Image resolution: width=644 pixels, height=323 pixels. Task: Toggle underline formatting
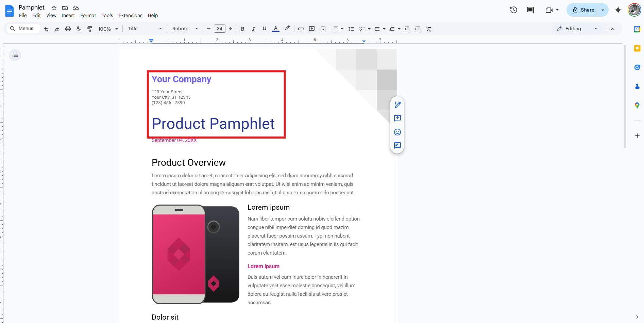pos(264,29)
